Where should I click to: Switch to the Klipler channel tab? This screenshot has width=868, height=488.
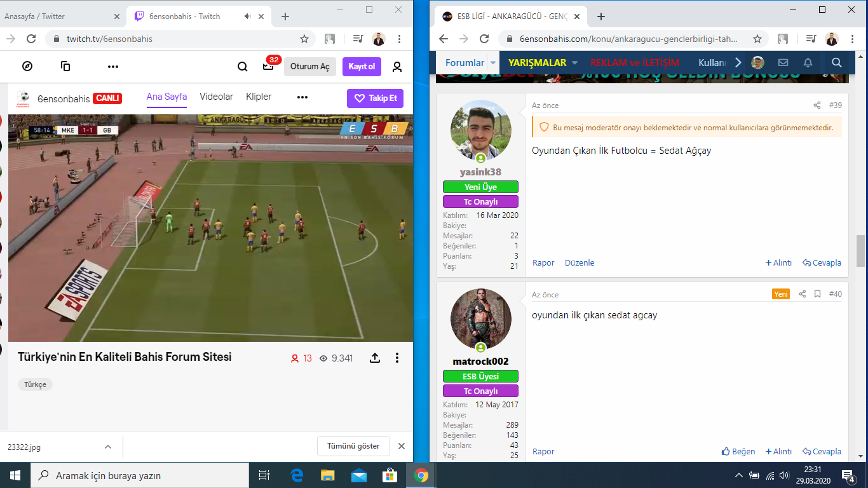[x=259, y=97]
